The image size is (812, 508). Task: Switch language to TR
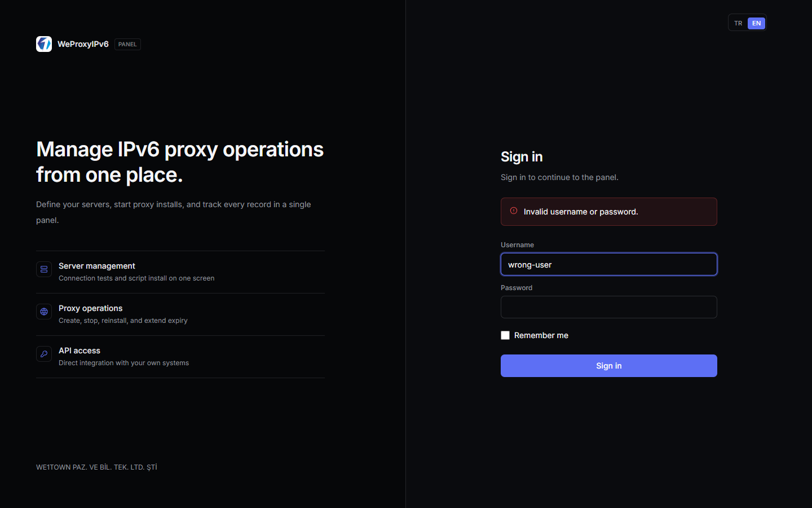pyautogui.click(x=738, y=23)
